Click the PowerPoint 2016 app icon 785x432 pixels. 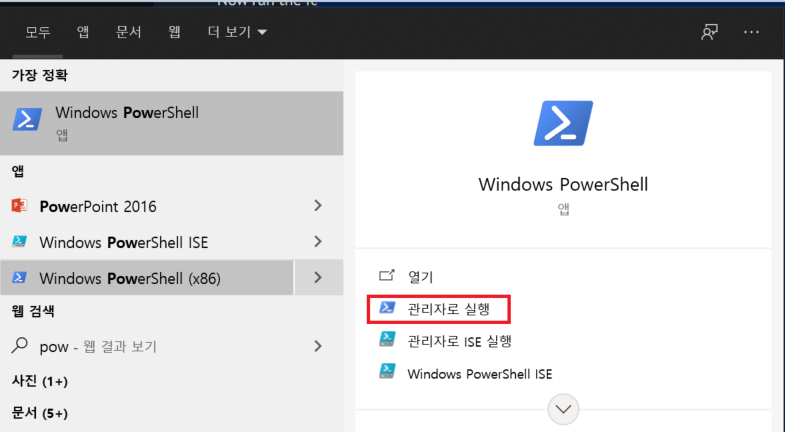pos(19,205)
